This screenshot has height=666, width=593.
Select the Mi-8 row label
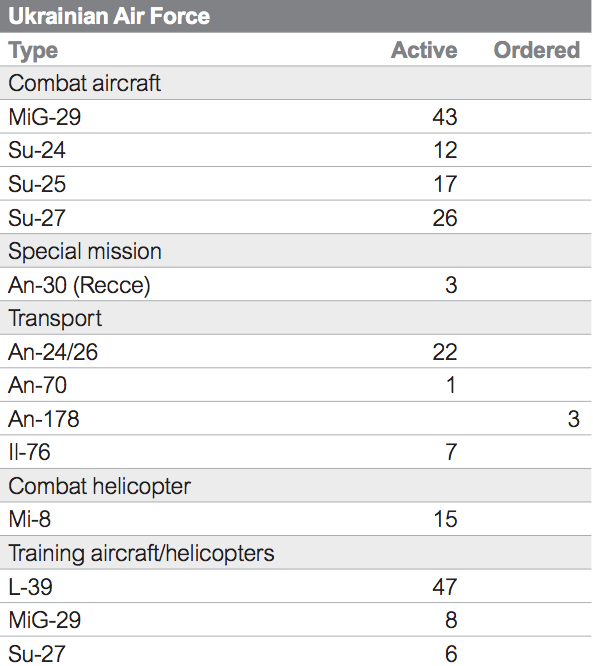click(30, 519)
